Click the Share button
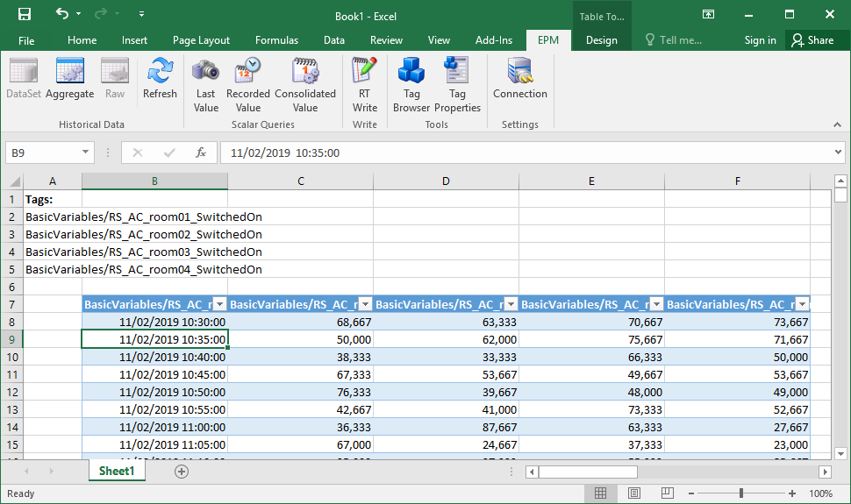Viewport: 851px width, 504px height. (812, 40)
